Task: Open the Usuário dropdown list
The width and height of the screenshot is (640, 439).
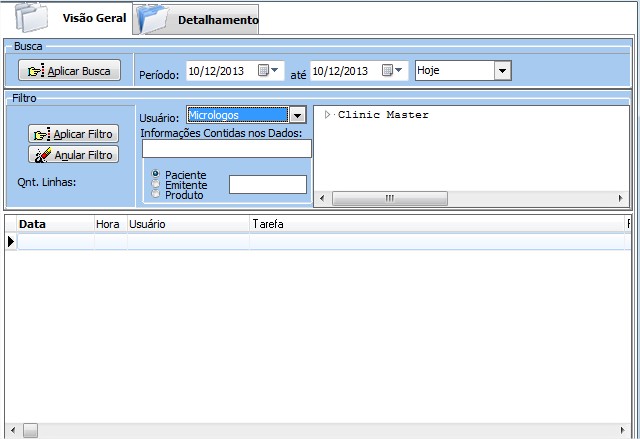Action: (x=296, y=116)
